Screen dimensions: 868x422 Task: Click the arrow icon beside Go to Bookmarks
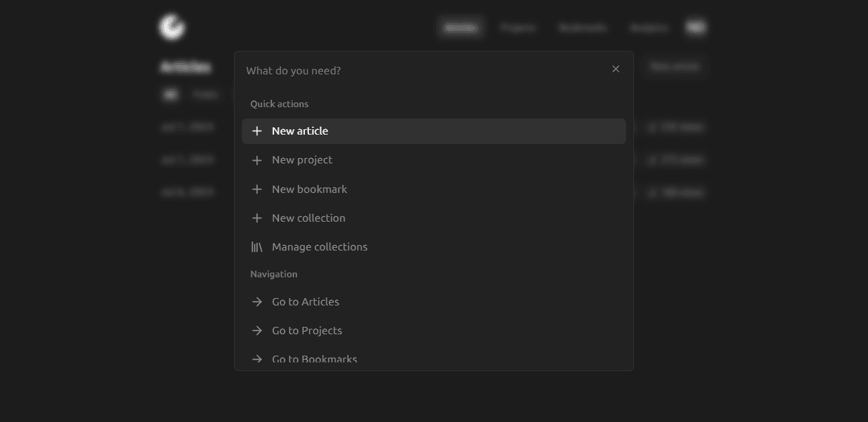[257, 360]
